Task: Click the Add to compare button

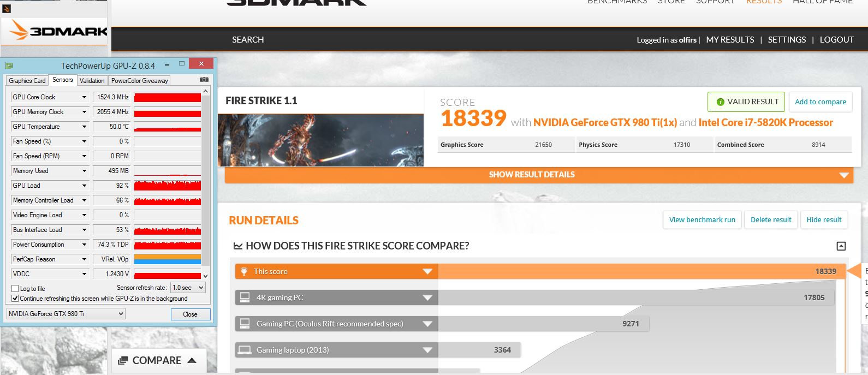Action: (x=821, y=102)
